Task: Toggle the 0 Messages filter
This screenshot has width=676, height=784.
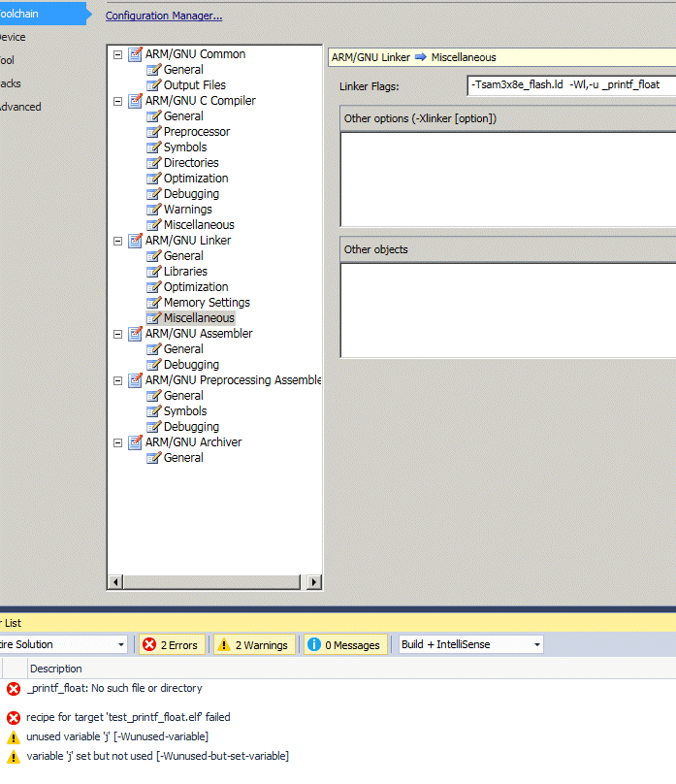Action: coord(345,644)
